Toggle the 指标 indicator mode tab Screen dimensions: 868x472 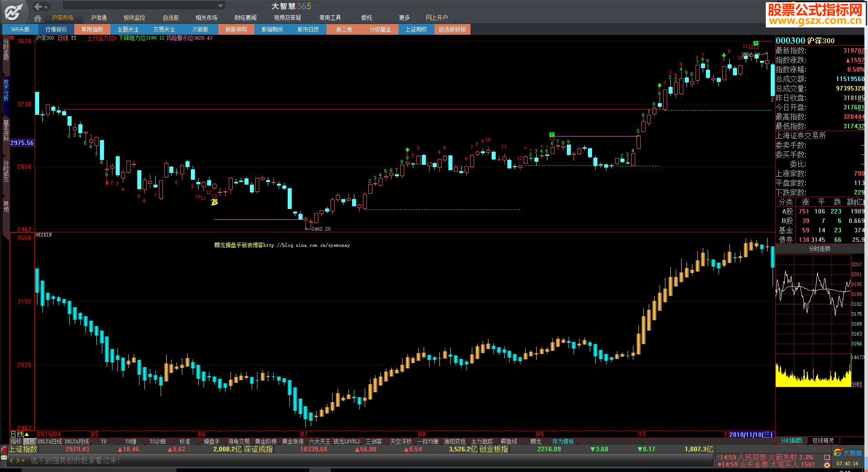[16, 442]
